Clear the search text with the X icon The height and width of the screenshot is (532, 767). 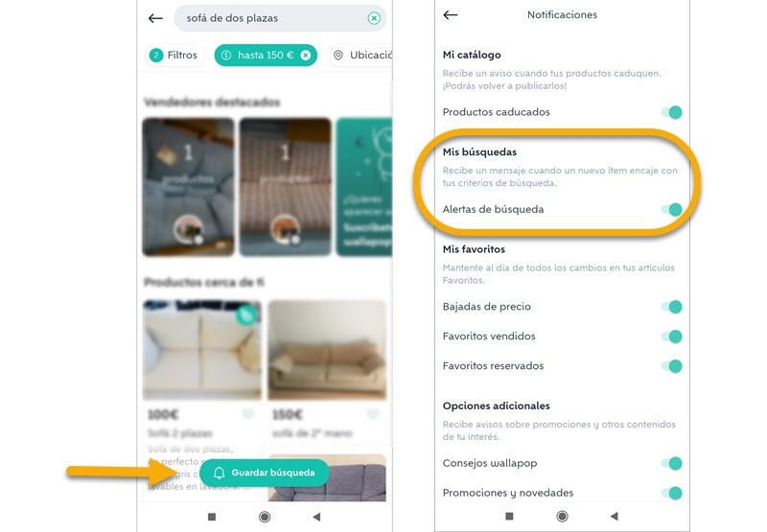(x=374, y=18)
